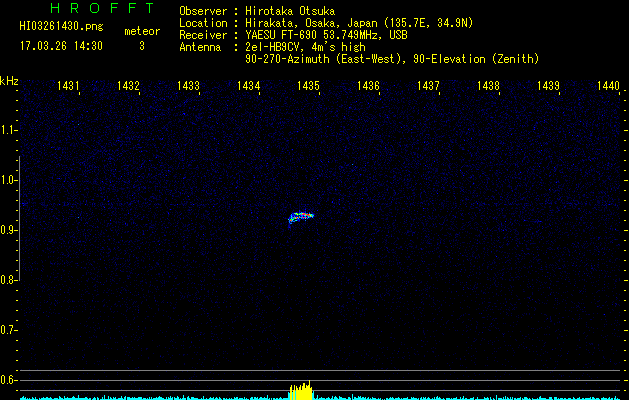Click the Antenna line 2el-HB9CV
This screenshot has height=400, width=629.
pos(272,47)
